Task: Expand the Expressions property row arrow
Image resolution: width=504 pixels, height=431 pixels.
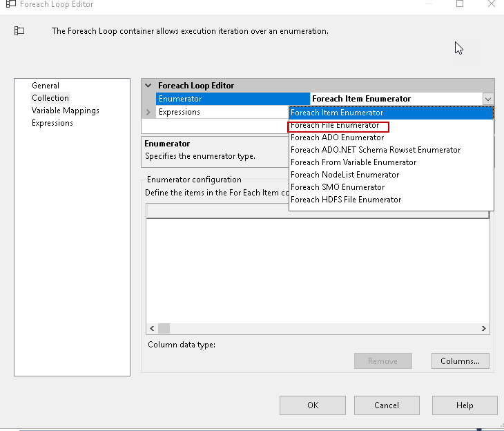Action: [x=148, y=112]
